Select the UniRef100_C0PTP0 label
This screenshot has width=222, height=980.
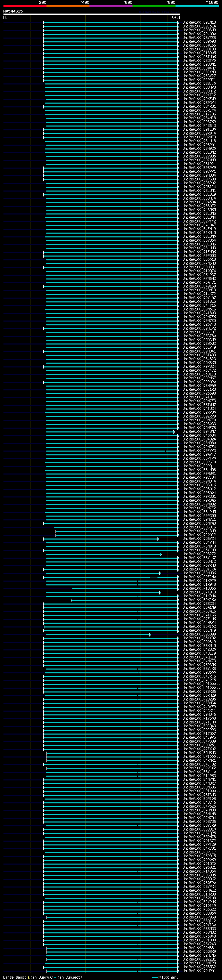point(199,459)
